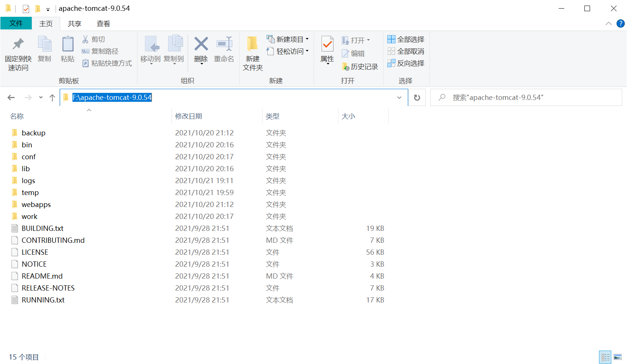Refresh the folder with the refresh icon
The height and width of the screenshot is (364, 627).
pos(417,97)
